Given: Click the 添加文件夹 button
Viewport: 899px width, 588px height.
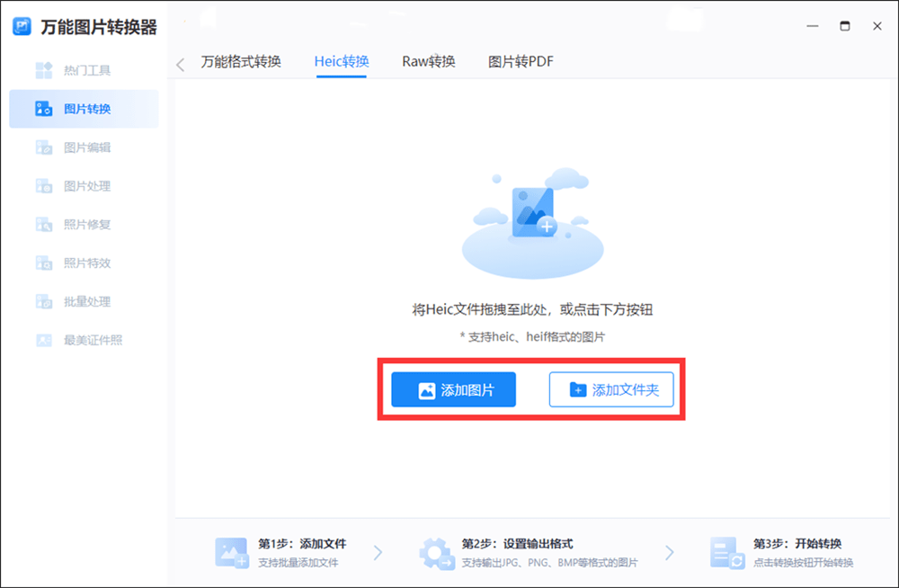Looking at the screenshot, I should 611,390.
